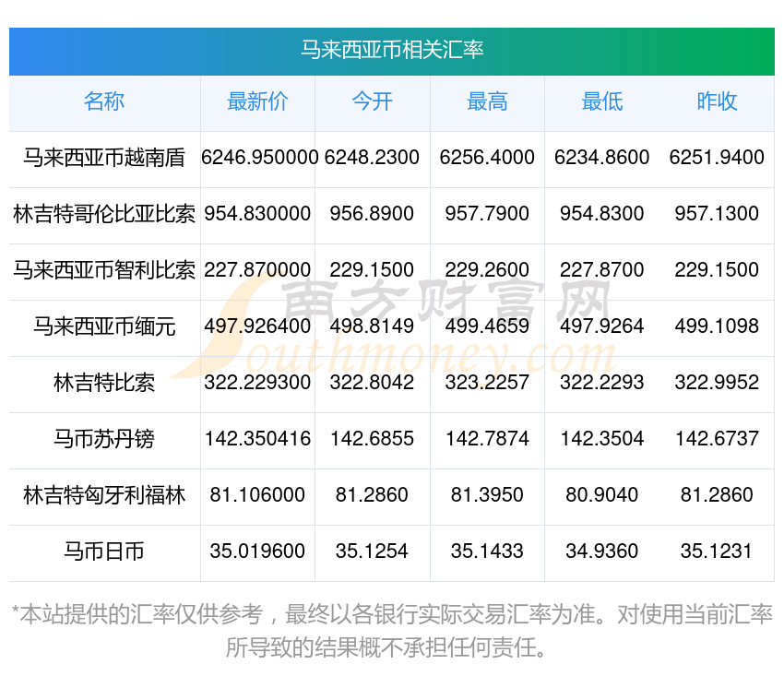784x676 pixels.
Task: Click the 林吉特匈牙利福林 row name
Action: tap(104, 495)
